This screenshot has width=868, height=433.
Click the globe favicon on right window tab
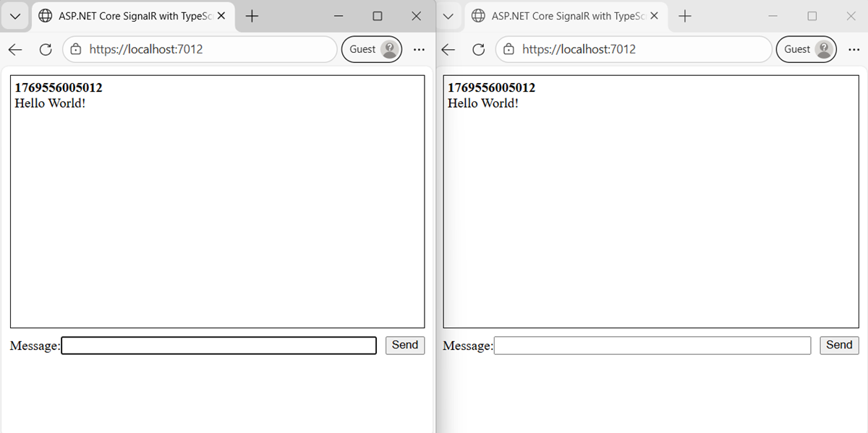(x=478, y=16)
